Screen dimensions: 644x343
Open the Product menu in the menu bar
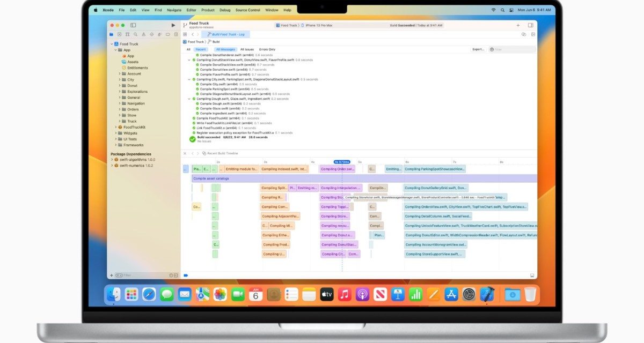pos(208,10)
